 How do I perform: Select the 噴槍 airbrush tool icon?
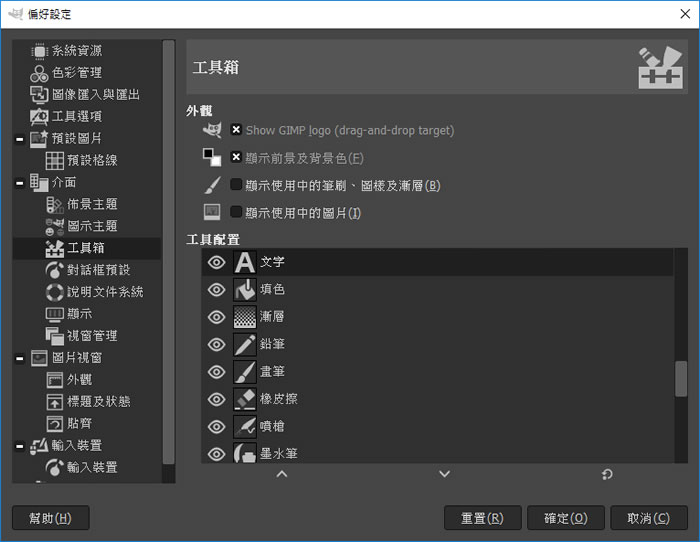click(245, 427)
